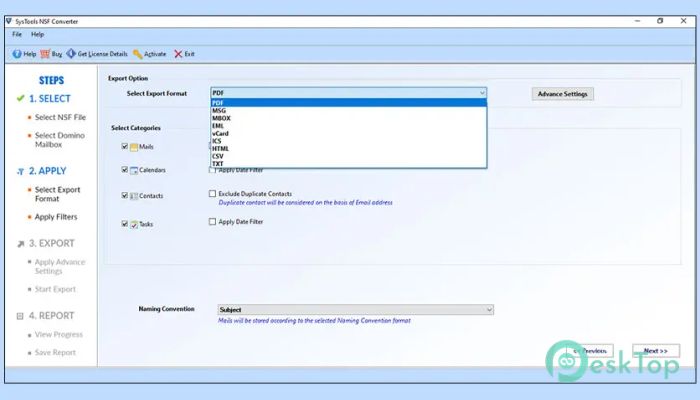Click the Exit red X icon
The height and width of the screenshot is (400, 700).
click(178, 54)
